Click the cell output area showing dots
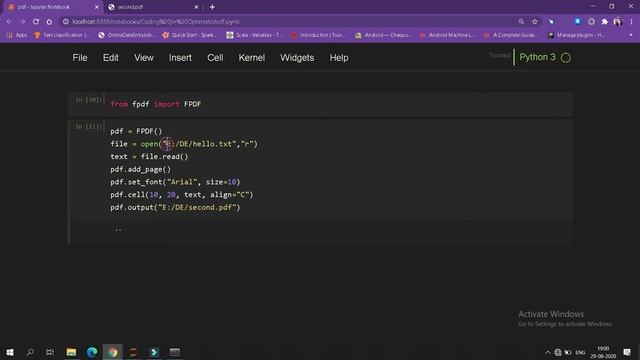 point(321,231)
